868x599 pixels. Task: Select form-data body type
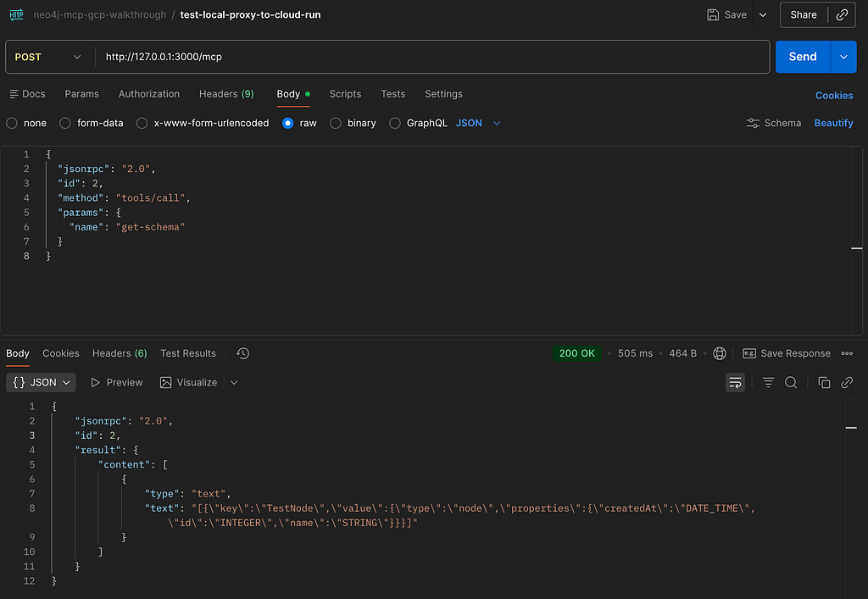pos(65,124)
